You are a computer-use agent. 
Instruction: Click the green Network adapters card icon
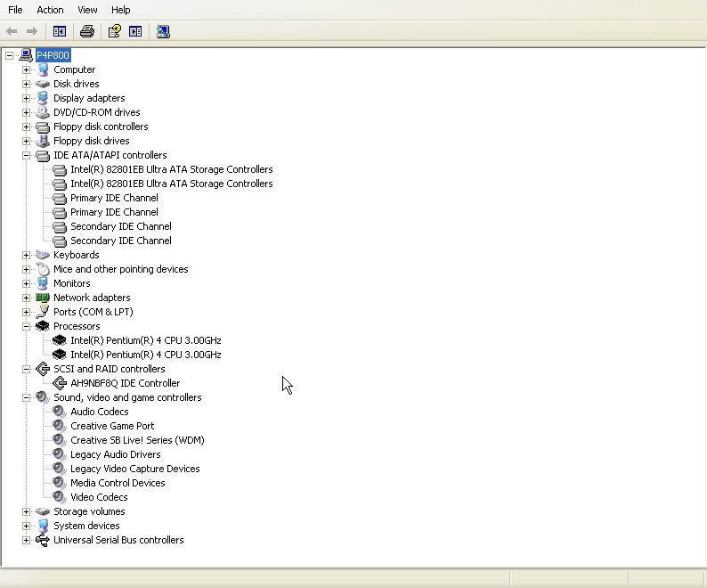(x=43, y=298)
